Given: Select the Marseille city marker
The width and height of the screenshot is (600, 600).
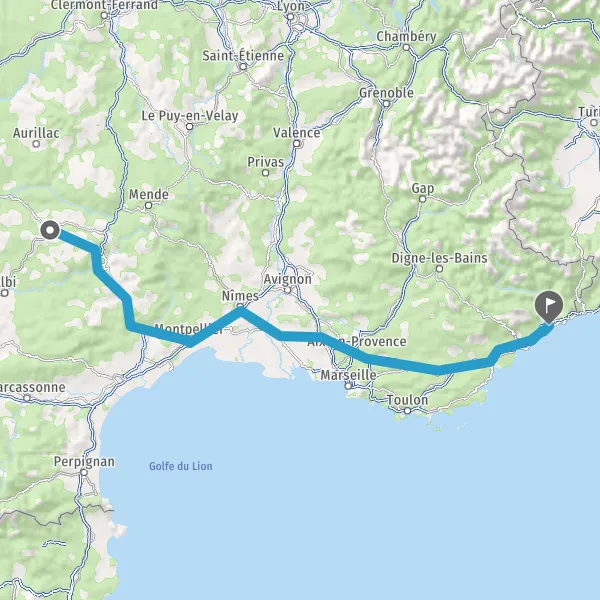Looking at the screenshot, I should point(348,386).
